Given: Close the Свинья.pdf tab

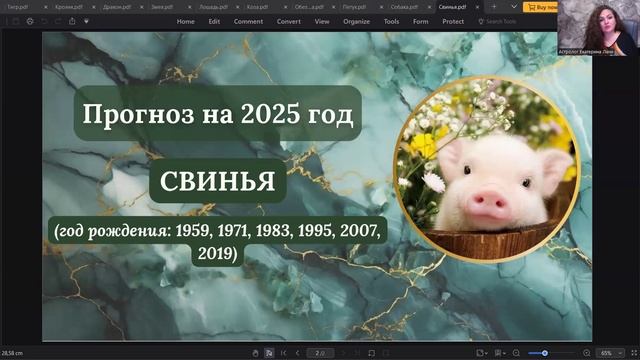Looking at the screenshot, I should point(477,7).
